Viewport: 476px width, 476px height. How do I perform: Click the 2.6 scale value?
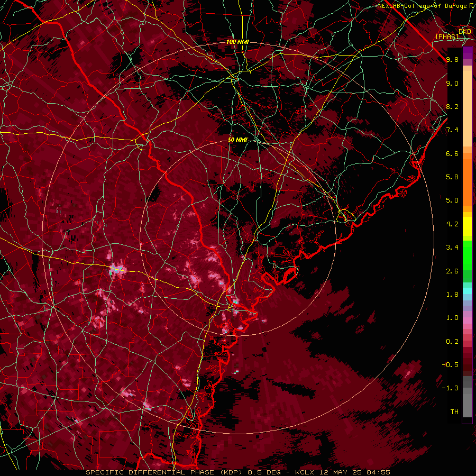(x=452, y=271)
